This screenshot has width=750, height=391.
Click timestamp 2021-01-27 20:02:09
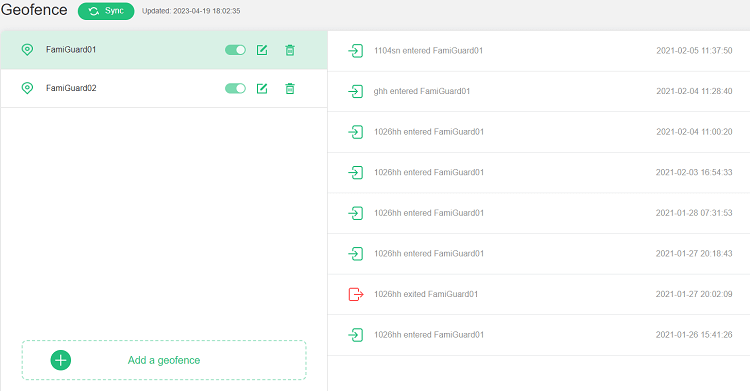point(694,294)
